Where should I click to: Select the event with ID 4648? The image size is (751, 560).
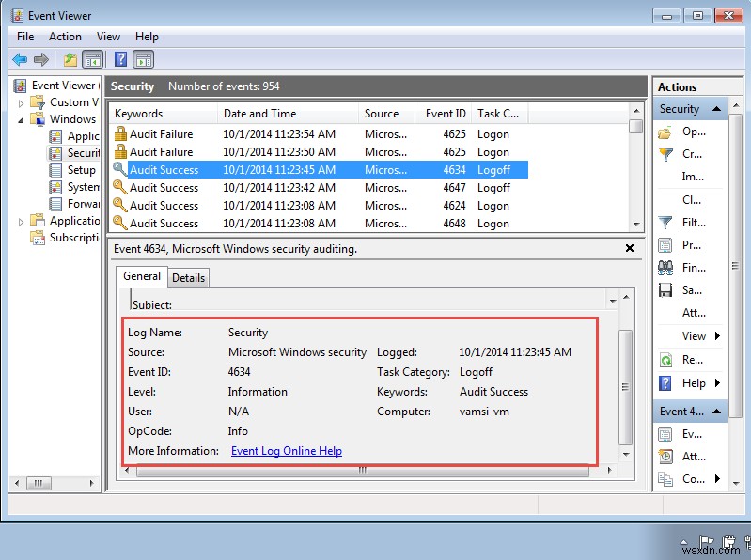[320, 224]
